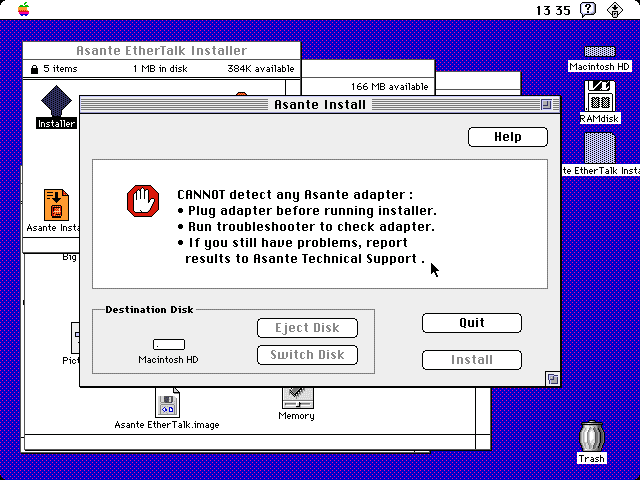Image resolution: width=640 pixels, height=480 pixels.
Task: Click the Asante EtherTalk.image disk icon
Action: pos(167,404)
